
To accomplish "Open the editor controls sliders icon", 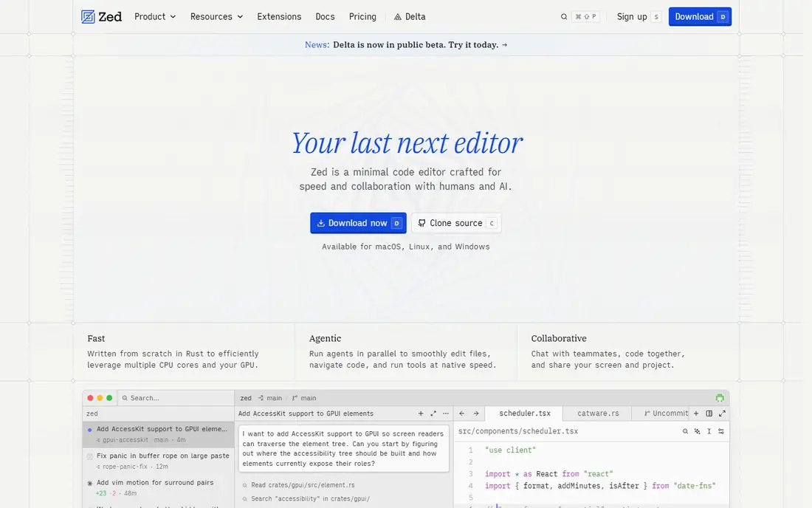I will coord(721,431).
